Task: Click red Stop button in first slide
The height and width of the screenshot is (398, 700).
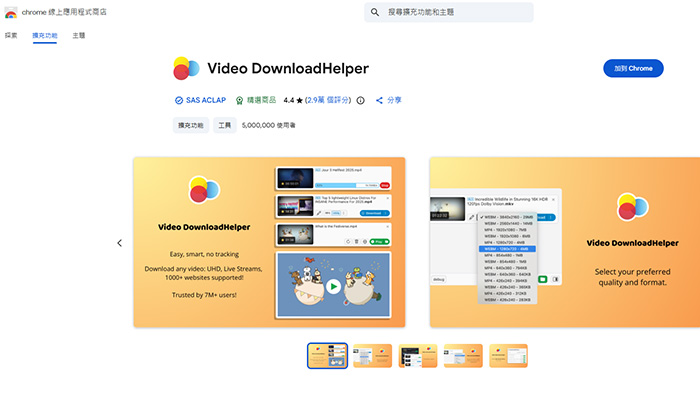Action: (x=385, y=185)
